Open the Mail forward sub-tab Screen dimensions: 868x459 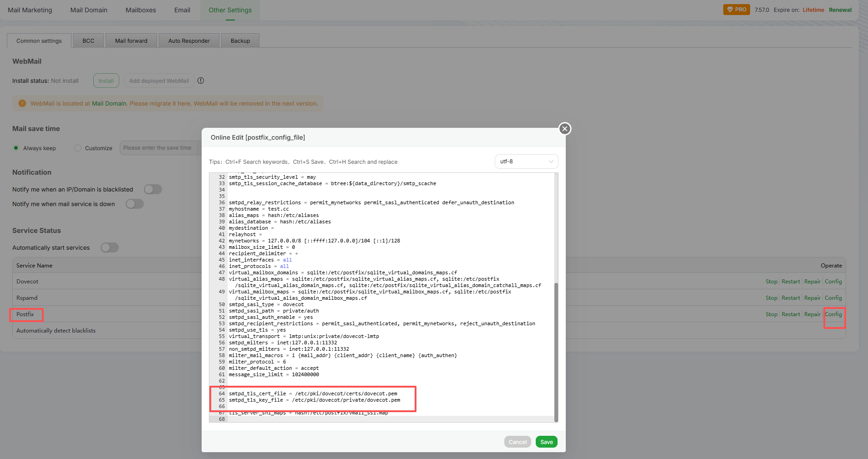click(x=131, y=40)
